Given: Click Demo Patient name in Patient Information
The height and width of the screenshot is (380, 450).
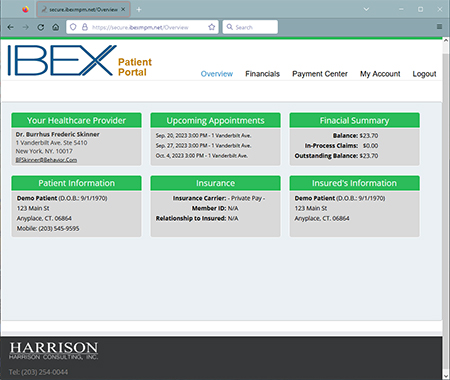Looking at the screenshot, I should tap(37, 198).
